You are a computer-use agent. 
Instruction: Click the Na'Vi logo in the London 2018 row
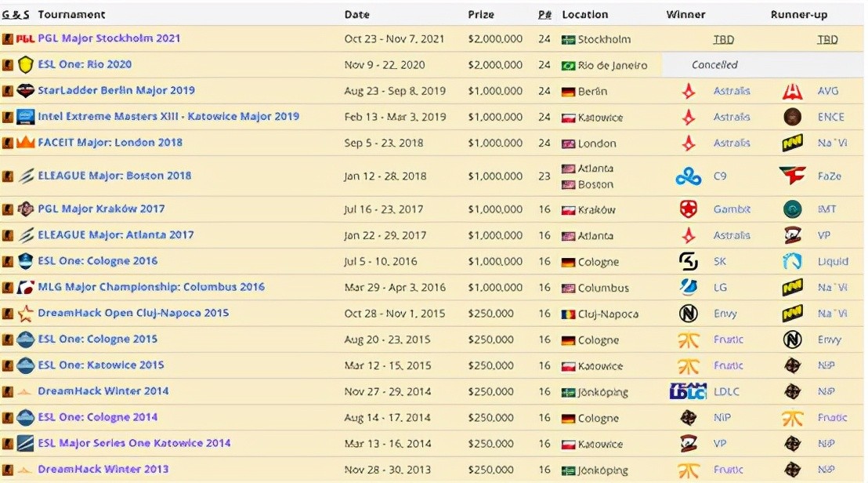click(792, 143)
